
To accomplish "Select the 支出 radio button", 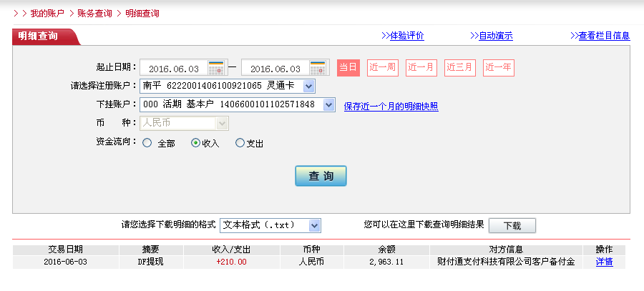I will pos(240,143).
